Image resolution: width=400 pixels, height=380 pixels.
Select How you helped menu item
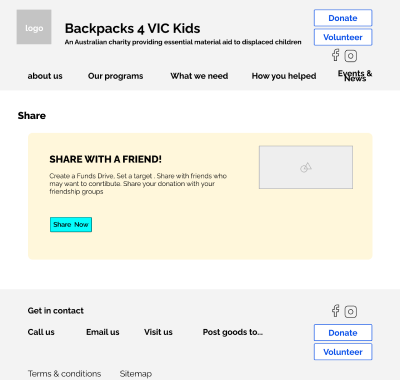coord(284,76)
